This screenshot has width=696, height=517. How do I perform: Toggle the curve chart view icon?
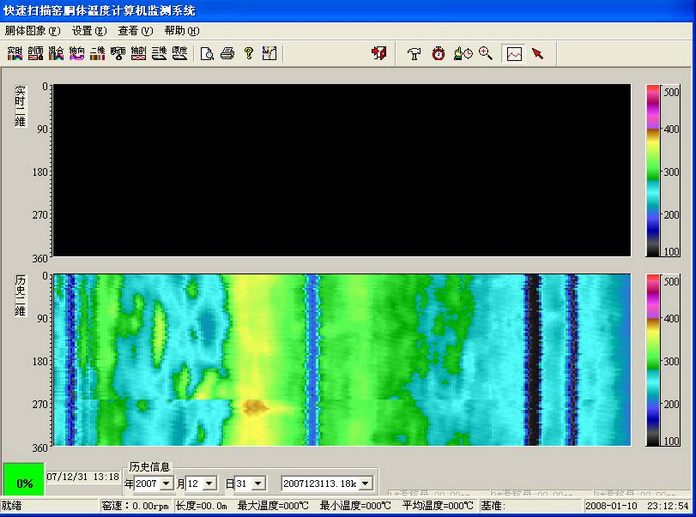coord(514,53)
